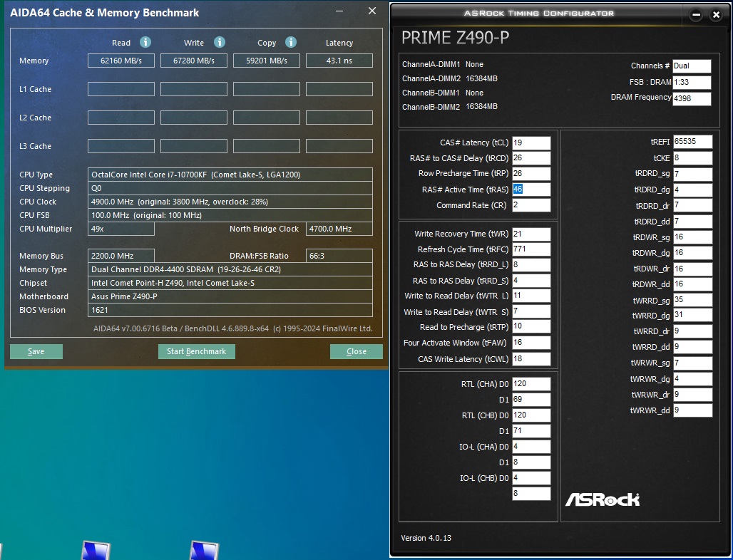
Task: Select the tRDRD_sg field
Action: pos(692,175)
